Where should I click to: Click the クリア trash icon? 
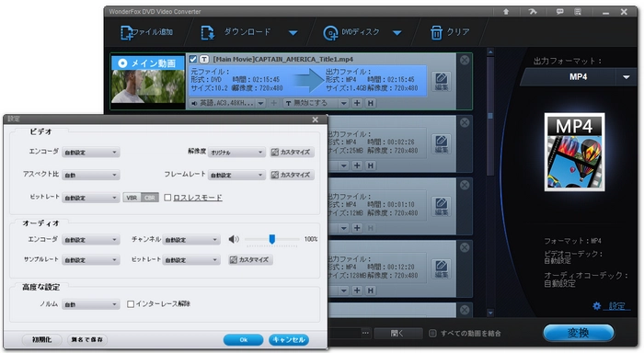pos(436,33)
